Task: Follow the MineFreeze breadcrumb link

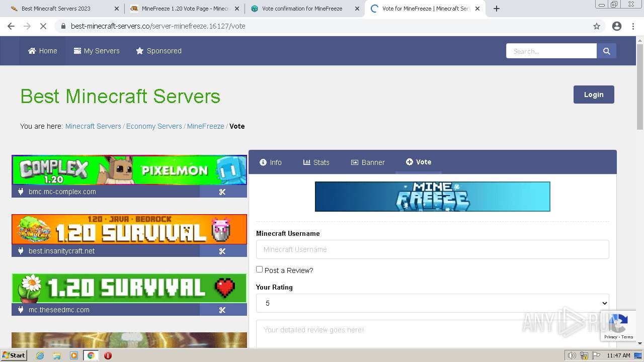Action: coord(206,126)
